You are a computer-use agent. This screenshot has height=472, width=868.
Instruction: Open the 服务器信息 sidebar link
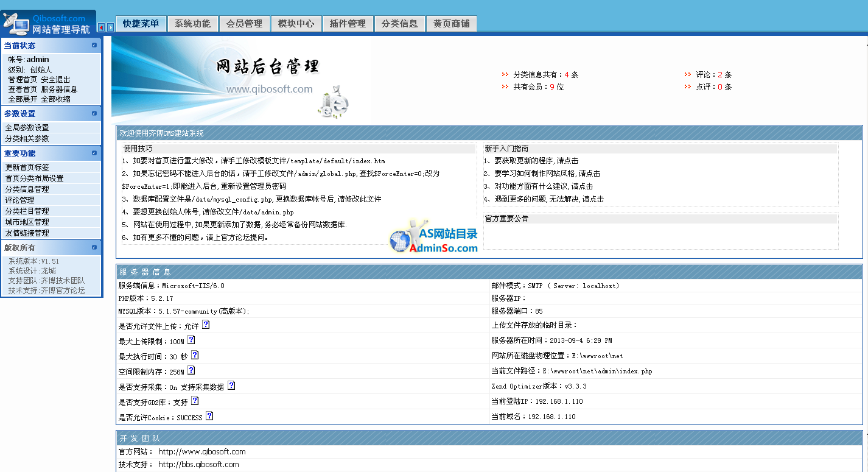click(59, 89)
